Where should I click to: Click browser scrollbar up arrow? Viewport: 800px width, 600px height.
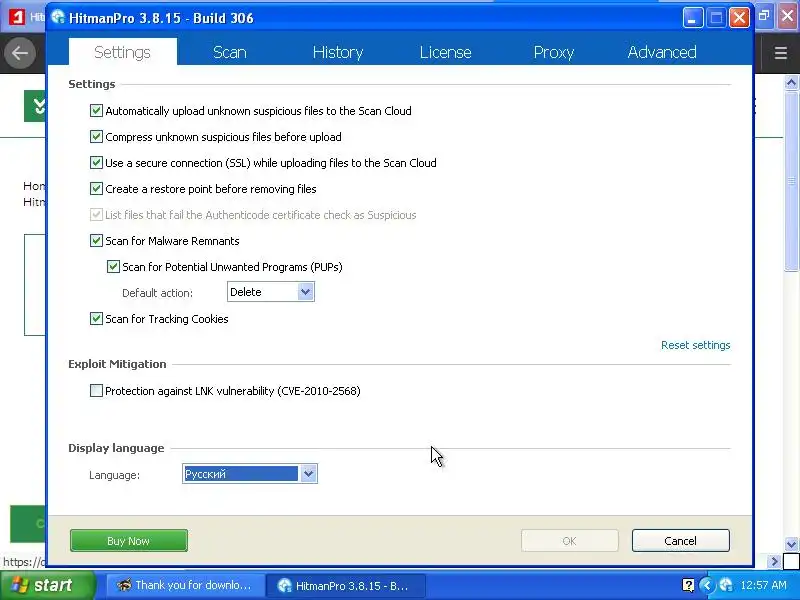click(x=791, y=82)
